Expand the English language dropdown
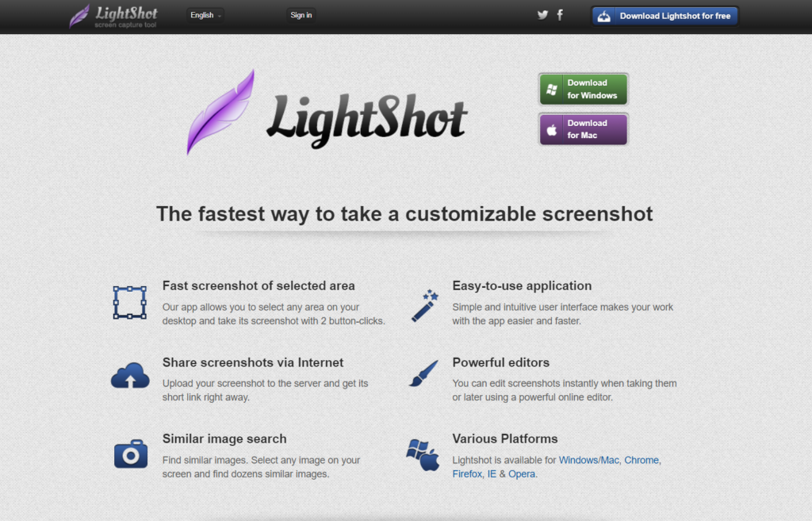Image resolution: width=812 pixels, height=521 pixels. coord(205,16)
